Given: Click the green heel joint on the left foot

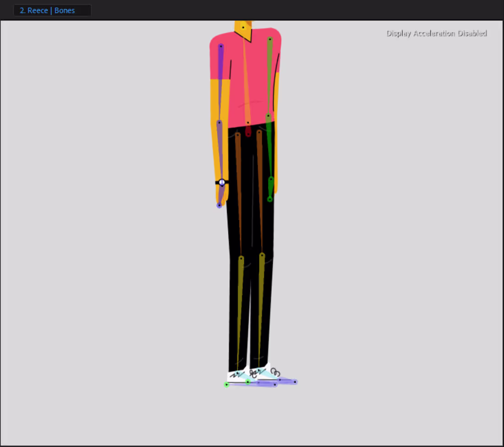Looking at the screenshot, I should pos(248,382).
